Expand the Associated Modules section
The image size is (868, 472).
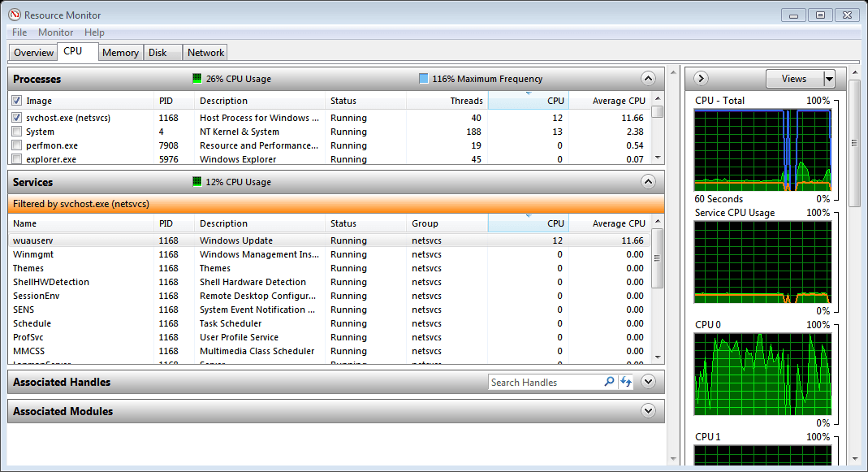647,411
